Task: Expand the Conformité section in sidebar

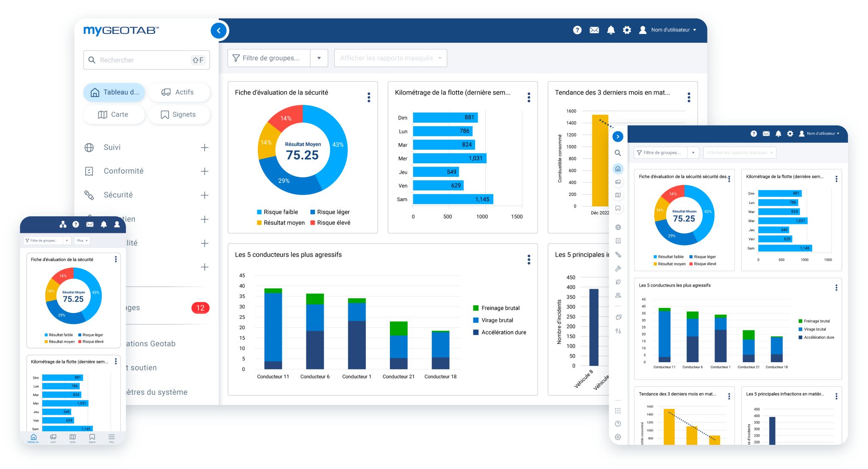Action: (205, 171)
